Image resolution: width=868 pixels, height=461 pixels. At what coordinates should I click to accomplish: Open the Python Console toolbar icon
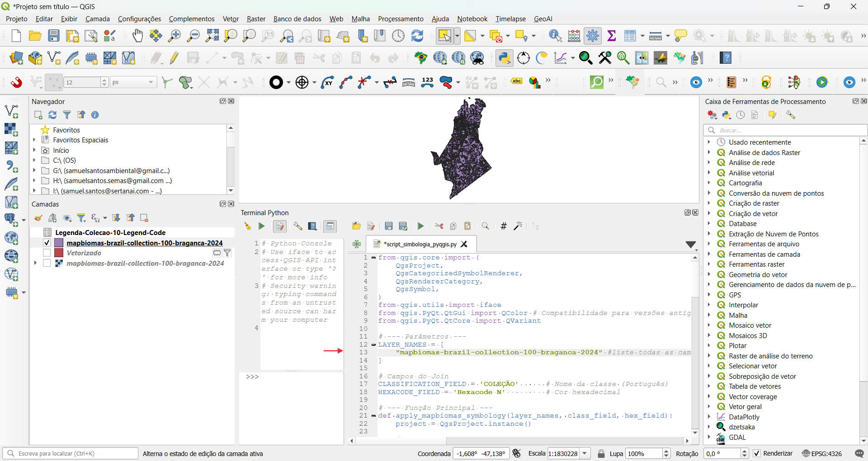pos(504,58)
